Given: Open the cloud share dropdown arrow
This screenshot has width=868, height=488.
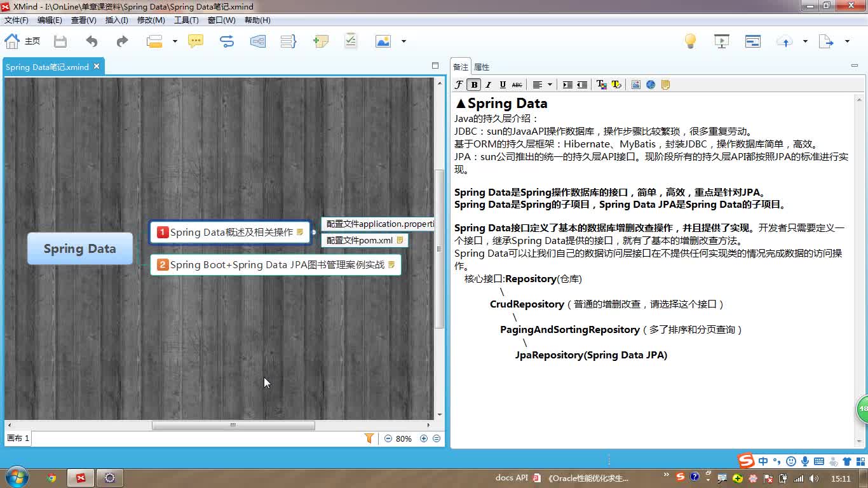Looking at the screenshot, I should (805, 41).
